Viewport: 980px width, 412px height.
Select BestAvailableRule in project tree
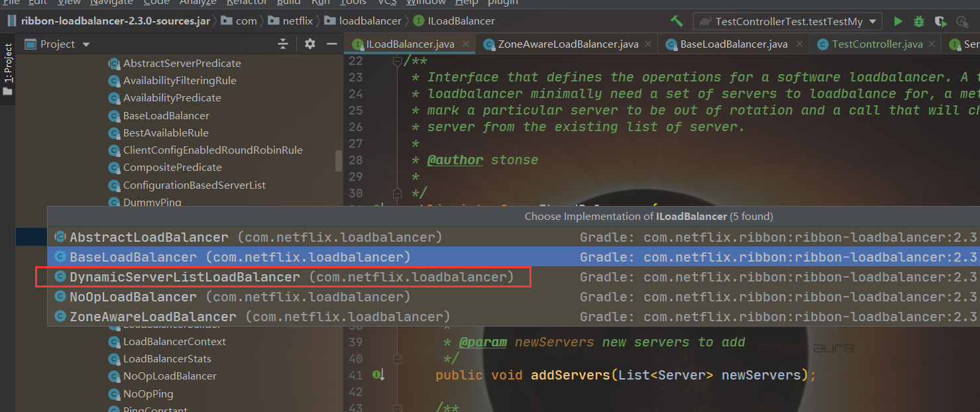click(166, 133)
